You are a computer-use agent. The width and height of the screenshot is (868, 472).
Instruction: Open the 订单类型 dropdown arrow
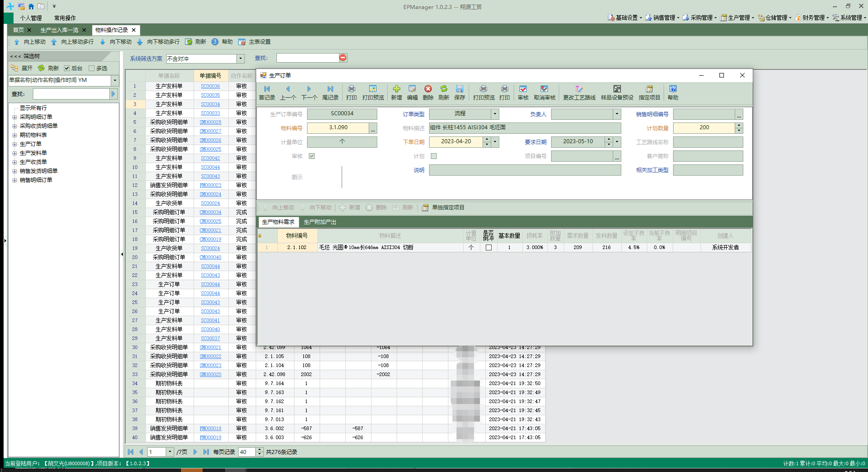click(x=495, y=114)
